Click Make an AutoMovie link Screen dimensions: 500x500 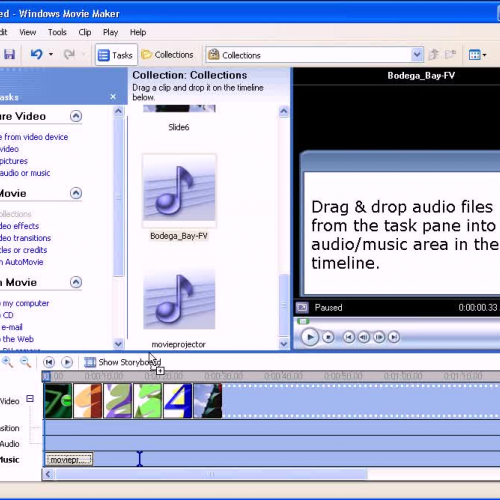tap(22, 262)
